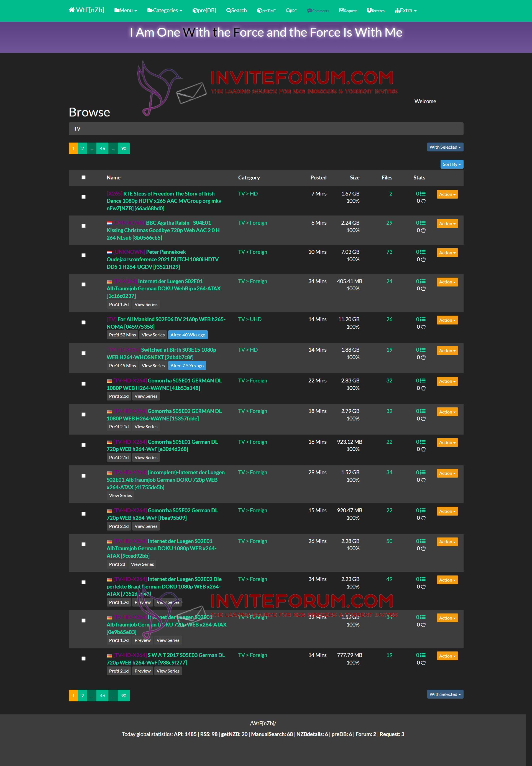532x766 pixels.
Task: Check the Switched at Birth row checkbox
Action: point(84,353)
